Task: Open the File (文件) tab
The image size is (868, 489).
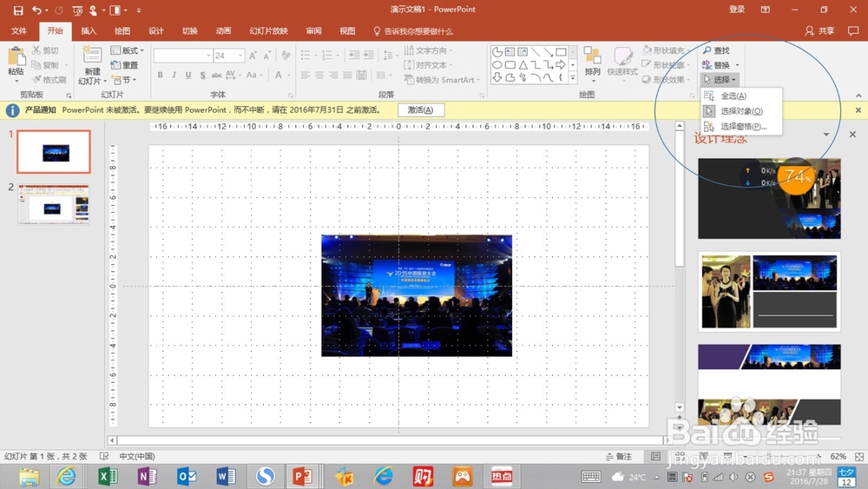Action: point(19,31)
